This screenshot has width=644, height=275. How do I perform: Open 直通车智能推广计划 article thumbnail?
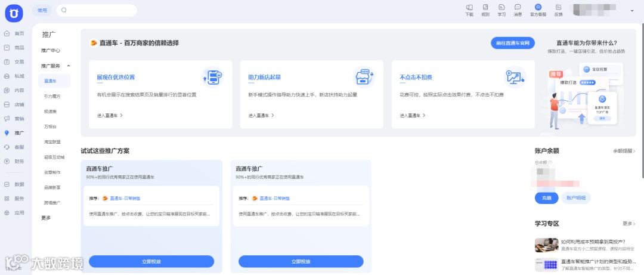[546, 265]
